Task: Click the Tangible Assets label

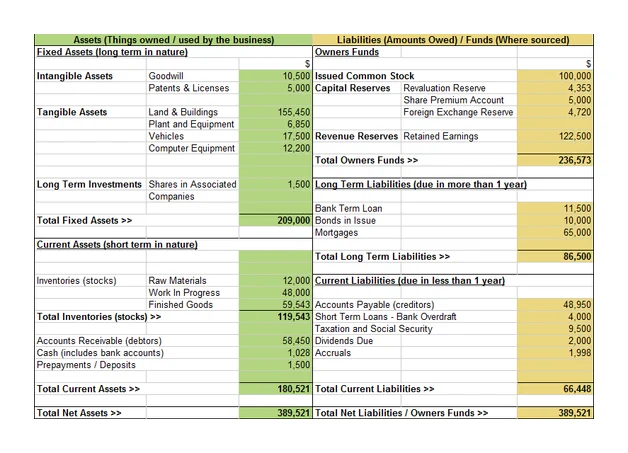Action: pyautogui.click(x=72, y=112)
